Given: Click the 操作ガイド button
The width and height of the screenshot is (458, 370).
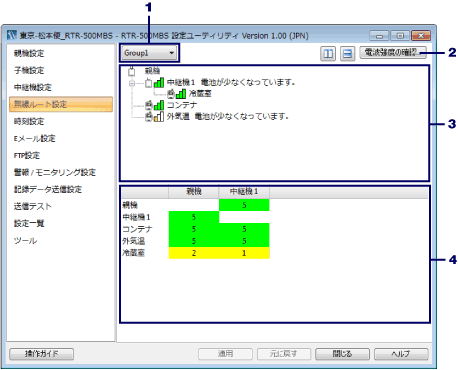Looking at the screenshot, I should (x=42, y=354).
